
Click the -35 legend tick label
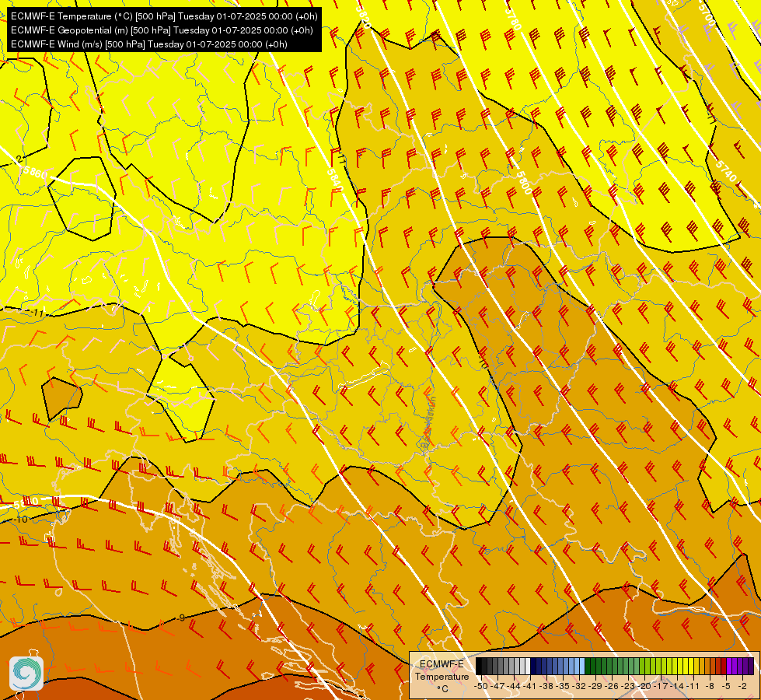coord(563,686)
